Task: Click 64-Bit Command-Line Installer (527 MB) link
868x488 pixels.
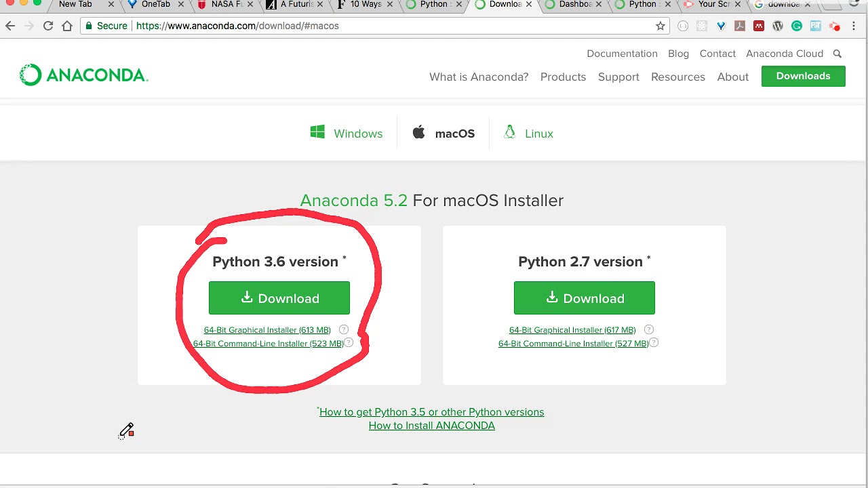Action: click(x=574, y=344)
